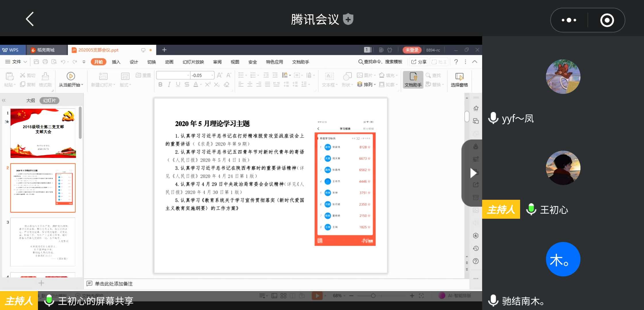This screenshot has height=310, width=644.
Task: Expand quick access toolbar customize arrow
Action: (84, 62)
